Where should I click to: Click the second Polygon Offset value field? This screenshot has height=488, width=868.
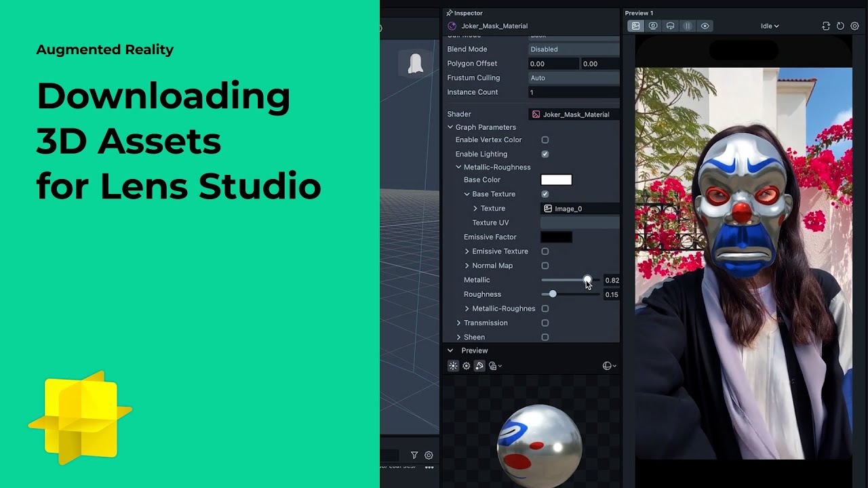(600, 64)
